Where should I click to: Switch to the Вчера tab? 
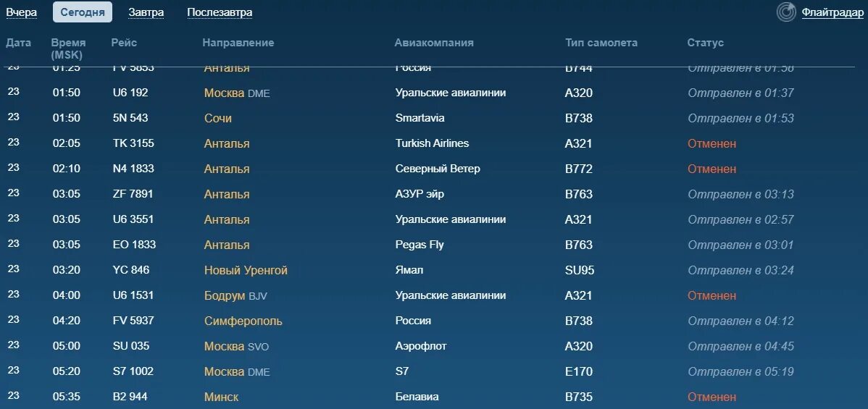22,12
